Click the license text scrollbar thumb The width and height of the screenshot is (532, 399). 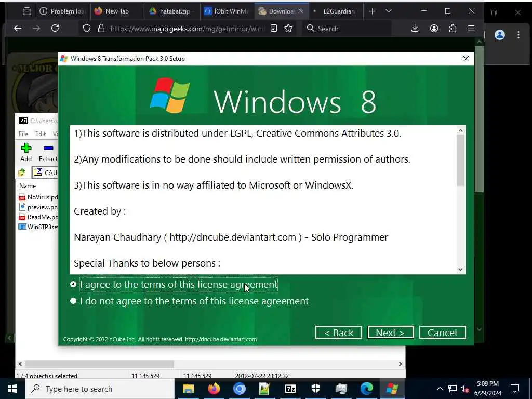(460, 161)
